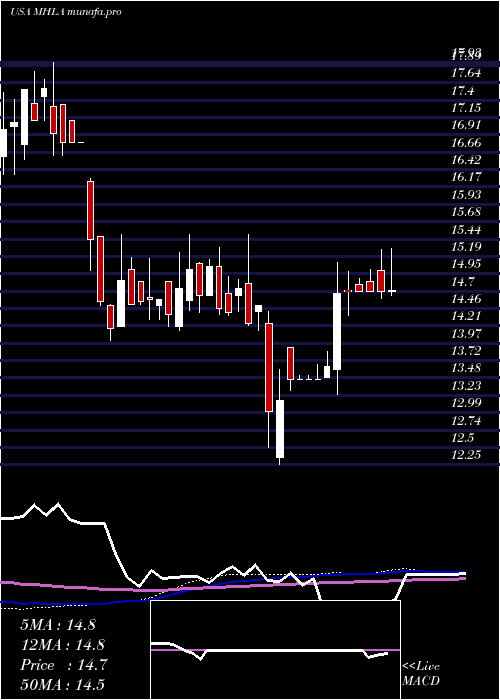The width and height of the screenshot is (500, 700).
Task: Select the 13.97 price axis label
Action: 466,334
